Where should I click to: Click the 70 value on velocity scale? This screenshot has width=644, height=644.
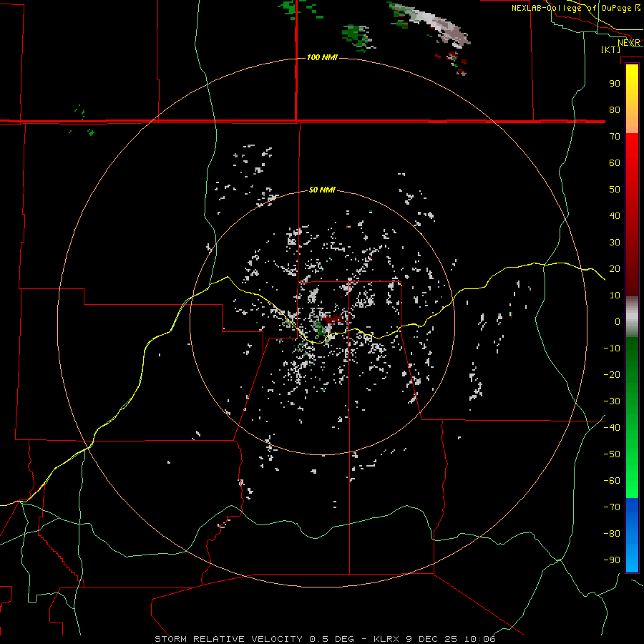(x=615, y=137)
